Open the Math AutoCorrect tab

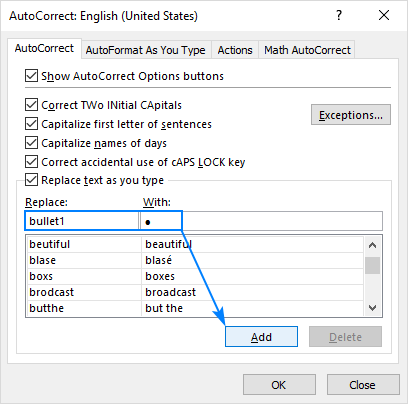307,50
